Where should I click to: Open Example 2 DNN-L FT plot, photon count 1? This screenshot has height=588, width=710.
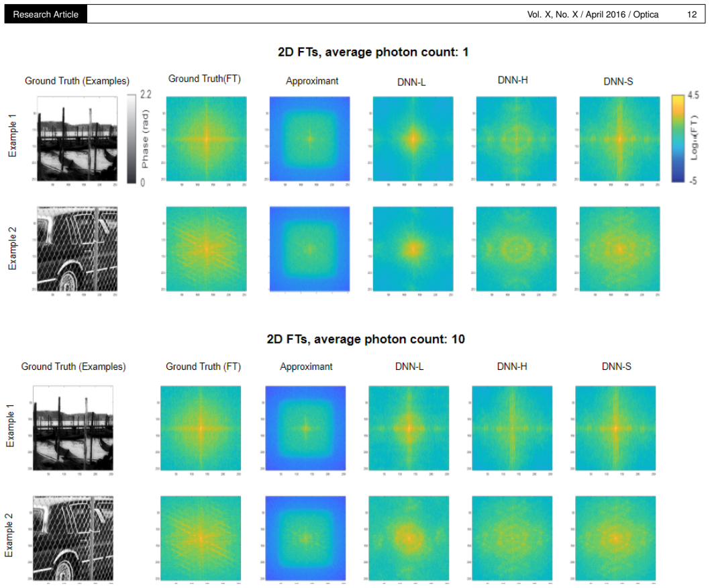coord(413,249)
